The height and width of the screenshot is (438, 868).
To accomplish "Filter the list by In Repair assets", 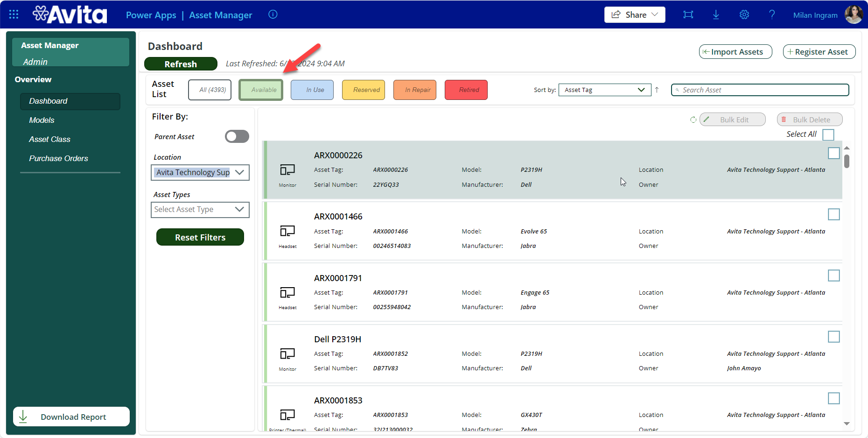I will pyautogui.click(x=415, y=90).
